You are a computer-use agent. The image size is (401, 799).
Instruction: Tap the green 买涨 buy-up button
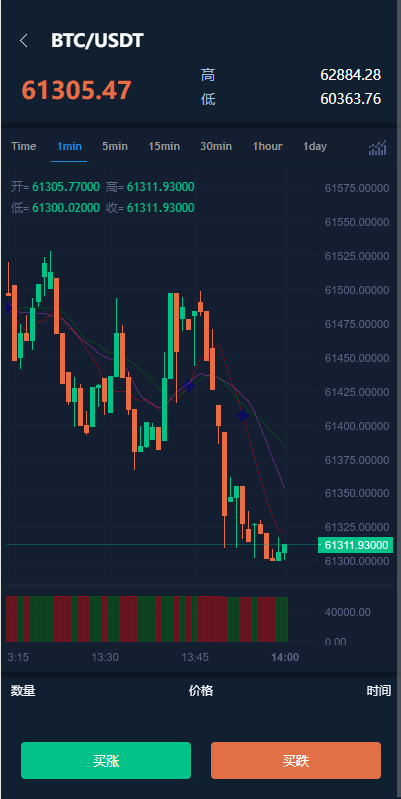[x=106, y=760]
